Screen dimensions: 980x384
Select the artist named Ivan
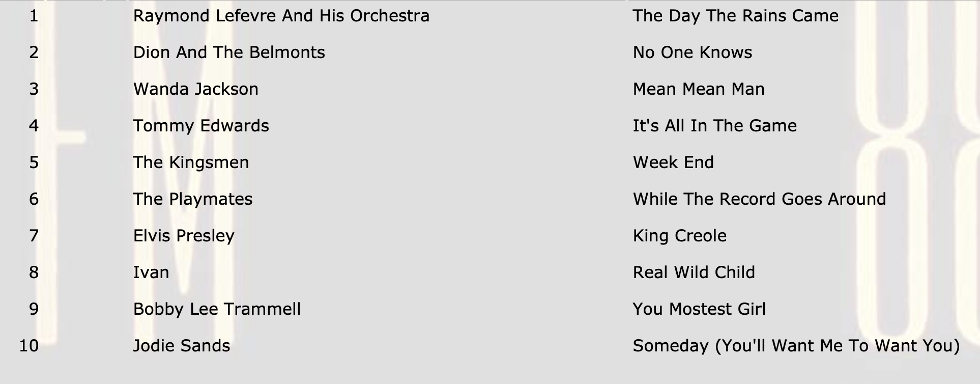[151, 272]
